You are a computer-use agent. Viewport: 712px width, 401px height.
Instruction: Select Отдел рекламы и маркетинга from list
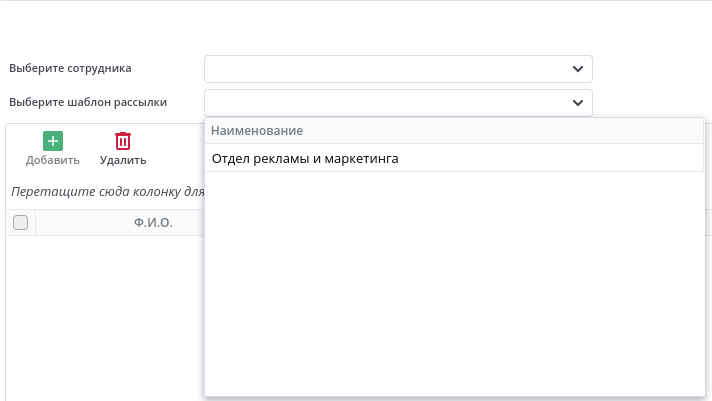(454, 158)
